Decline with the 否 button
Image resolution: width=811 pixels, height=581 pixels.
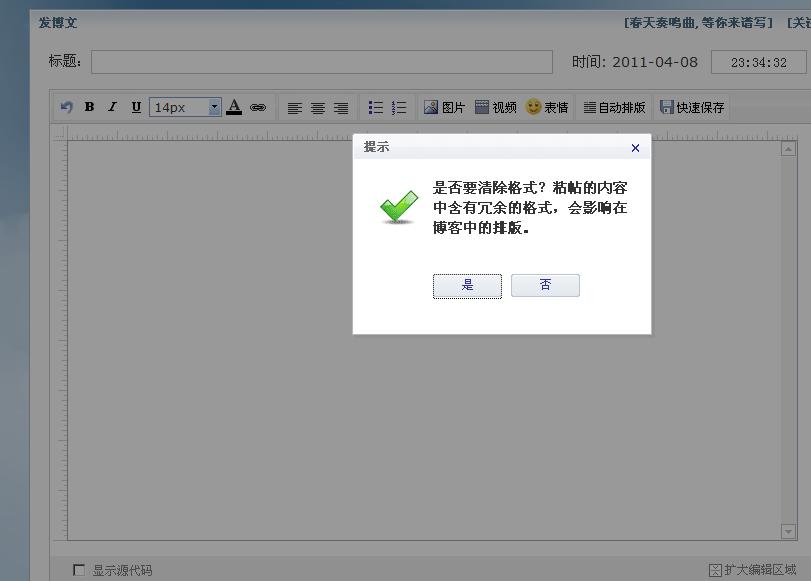545,285
